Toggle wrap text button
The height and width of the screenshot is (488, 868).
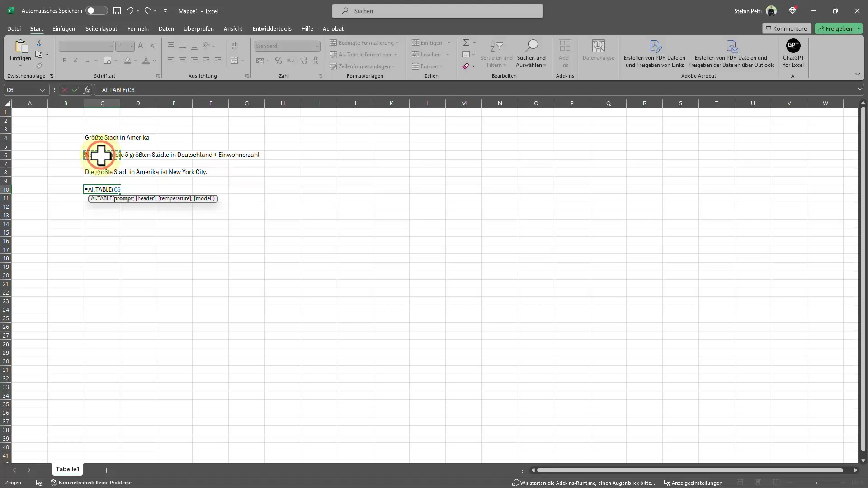(x=235, y=46)
